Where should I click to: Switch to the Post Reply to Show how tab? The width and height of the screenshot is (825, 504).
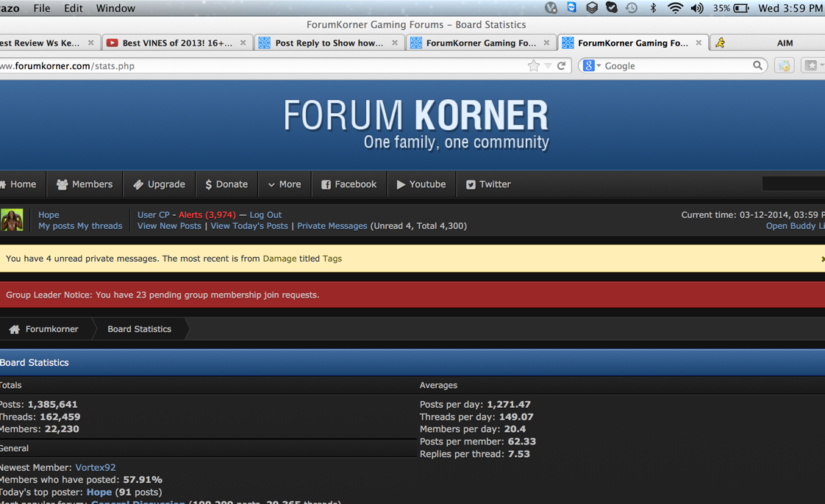tap(329, 43)
